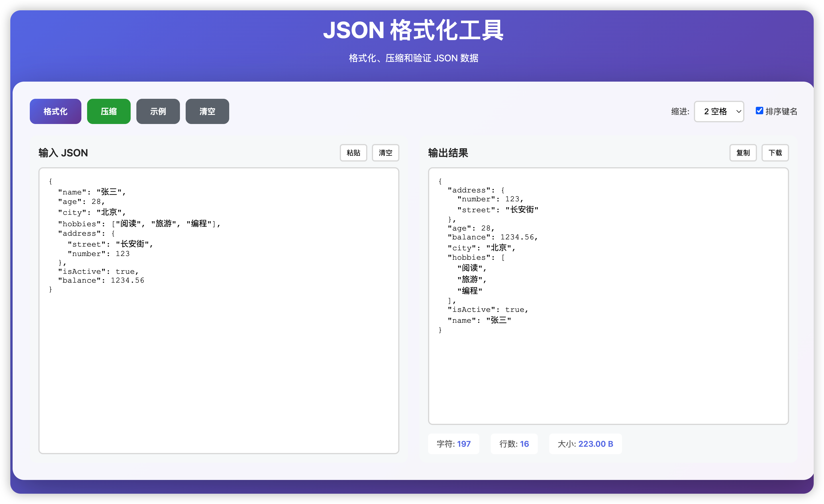Click the 格式化 (Format) button
824x504 pixels.
point(55,111)
